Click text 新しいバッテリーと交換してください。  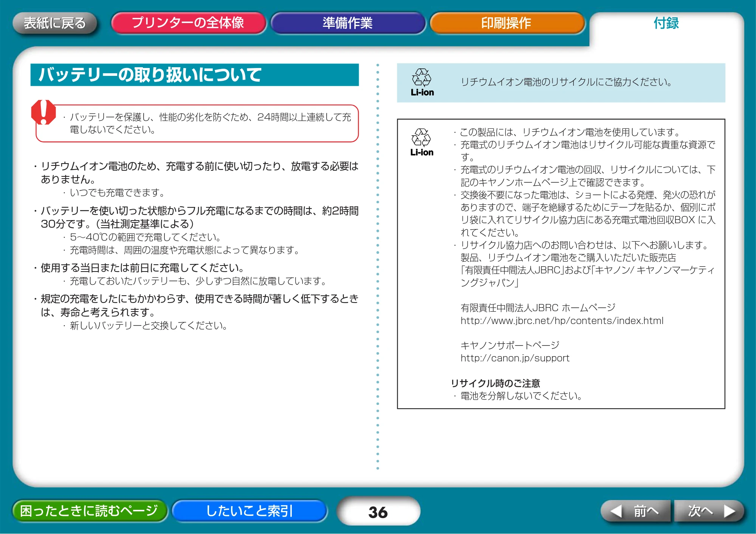pyautogui.click(x=149, y=326)
